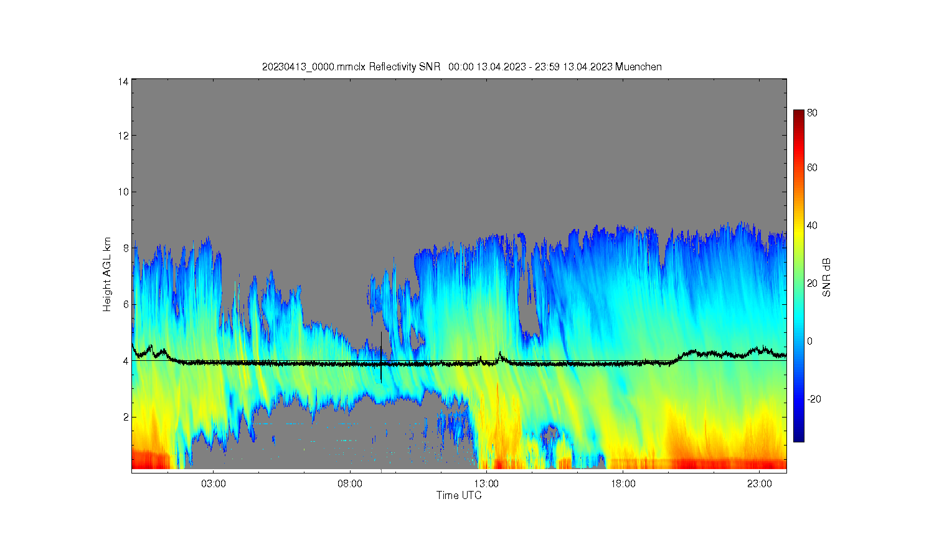This screenshot has width=934, height=560.
Task: Click the colorbar value -20
Action: click(x=813, y=399)
